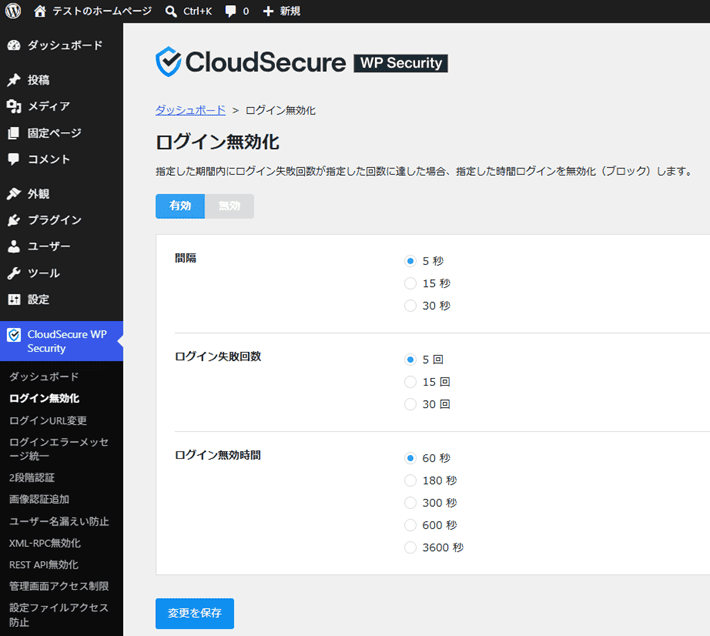This screenshot has width=710, height=636.
Task: Select 30 回 login failure count
Action: click(410, 404)
